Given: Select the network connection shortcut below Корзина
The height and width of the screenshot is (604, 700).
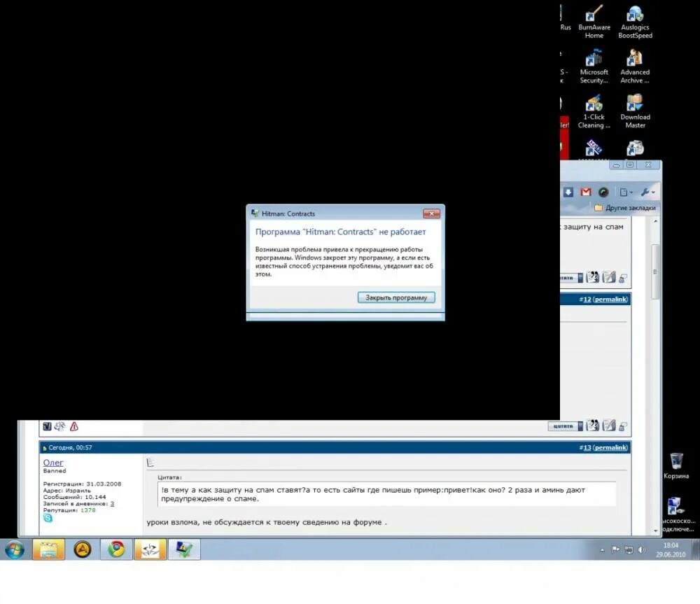Looking at the screenshot, I should click(678, 514).
